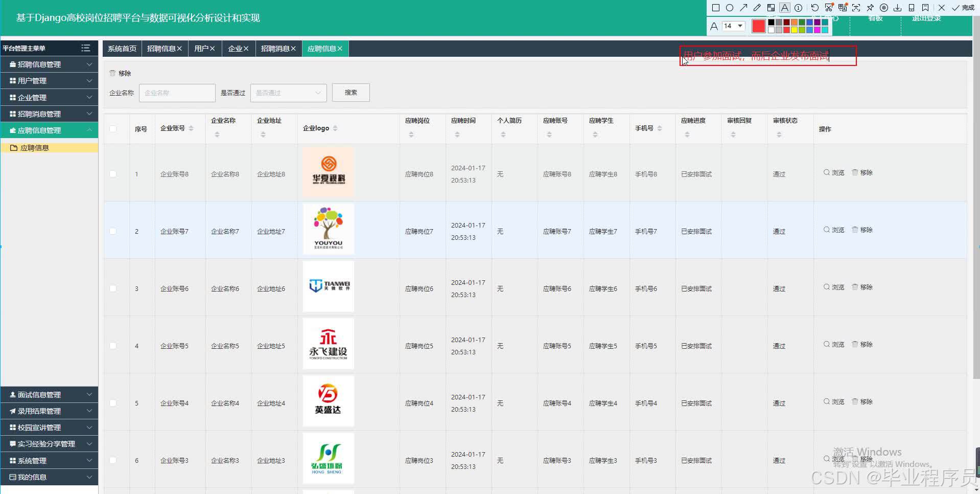Save screenshot via download icon
This screenshot has width=980, height=494.
[897, 8]
